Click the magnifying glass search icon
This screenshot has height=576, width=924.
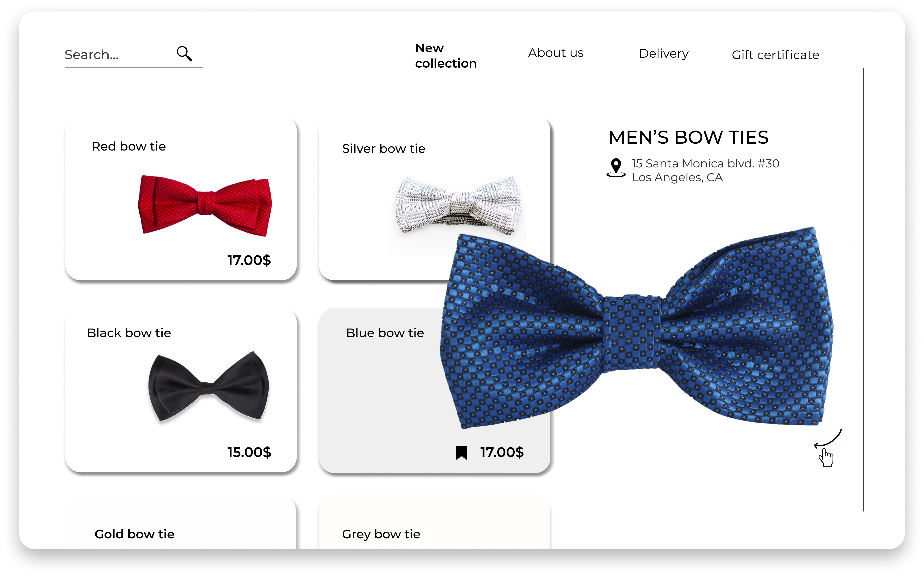184,54
